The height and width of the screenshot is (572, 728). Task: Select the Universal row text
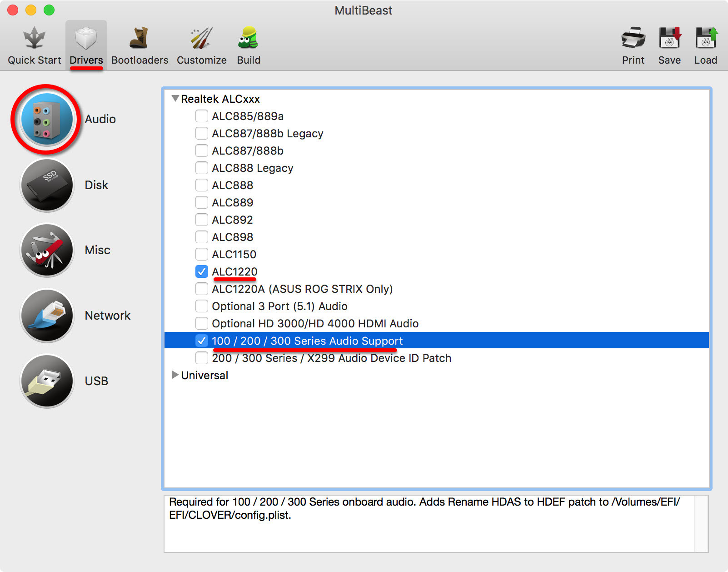204,375
